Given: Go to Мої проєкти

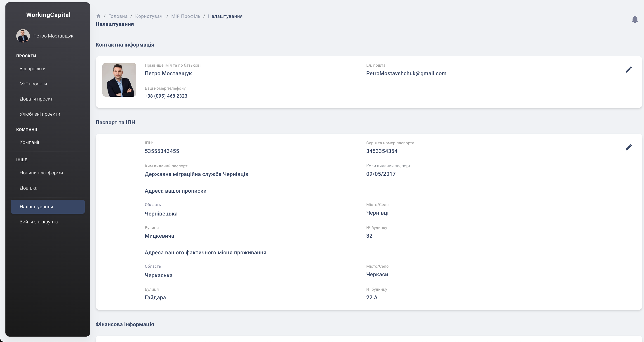Looking at the screenshot, I should [x=33, y=84].
